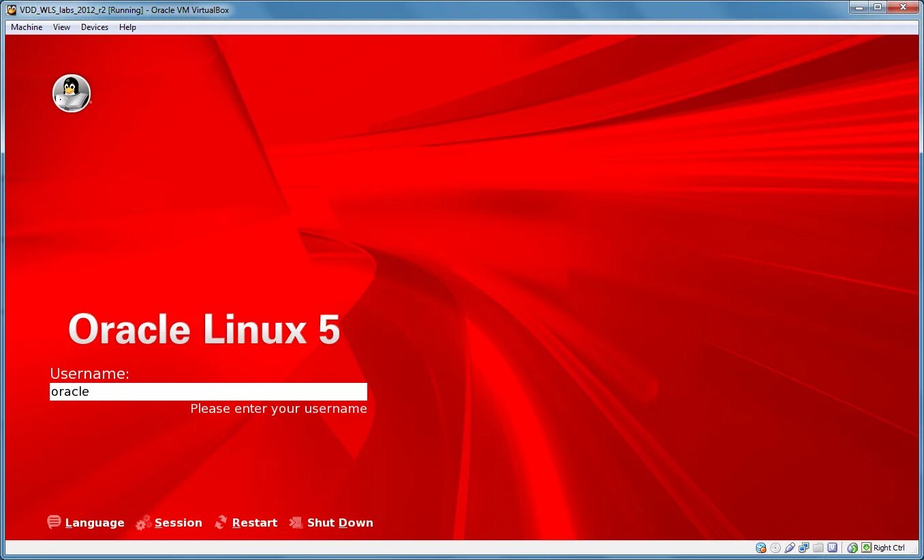Open the Devices menu

pos(95,27)
